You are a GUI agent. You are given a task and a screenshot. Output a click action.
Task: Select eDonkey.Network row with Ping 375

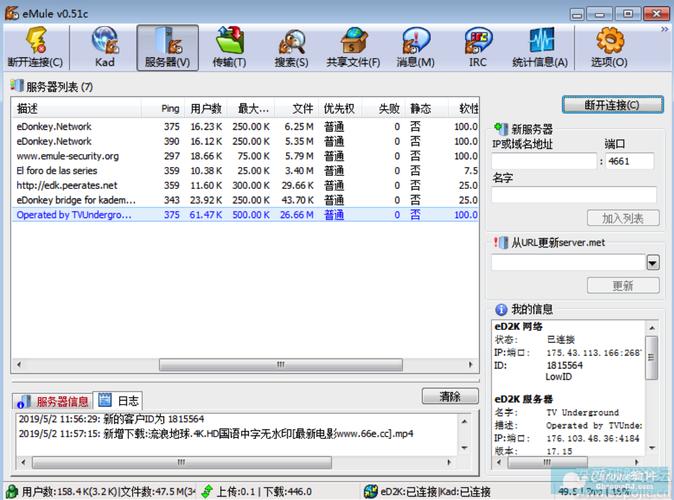click(x=245, y=126)
